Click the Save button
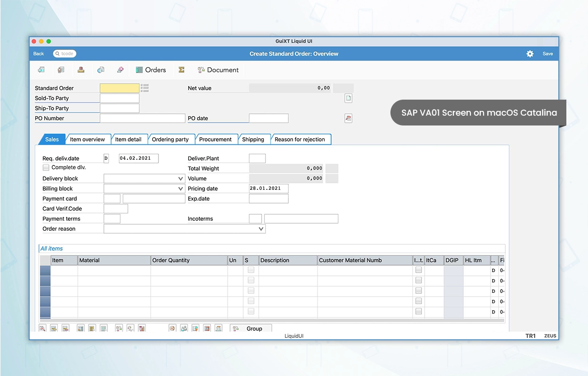 coord(548,54)
